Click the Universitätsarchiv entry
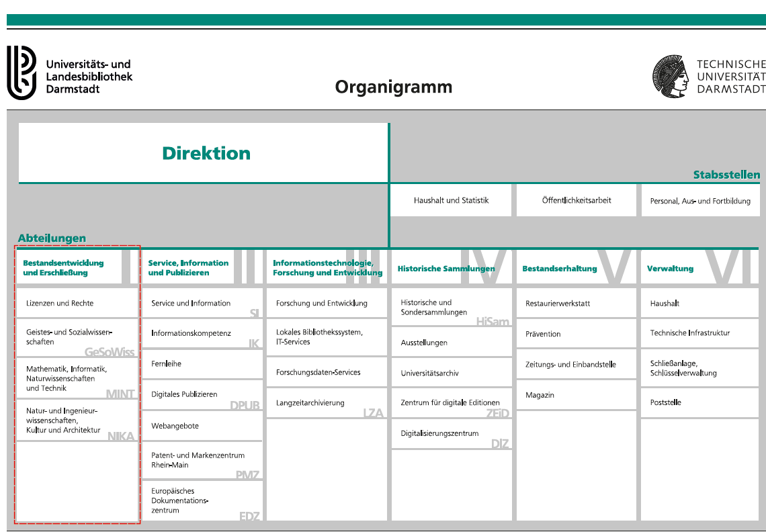 [x=452, y=373]
